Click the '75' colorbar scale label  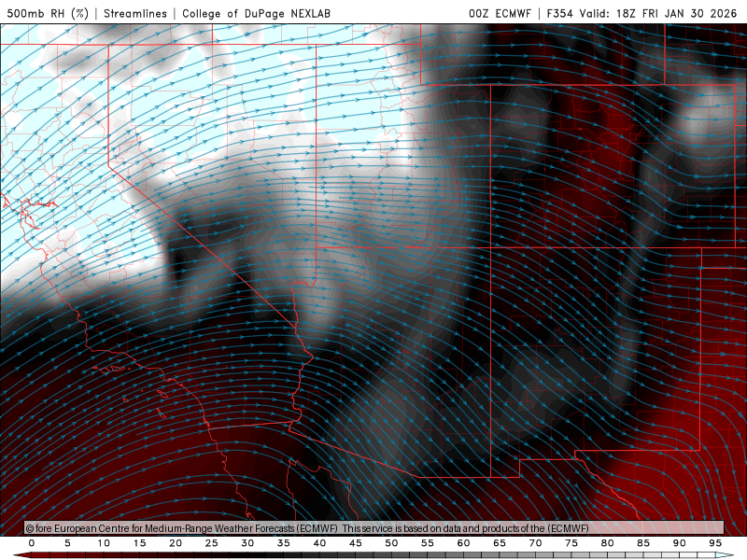click(571, 543)
